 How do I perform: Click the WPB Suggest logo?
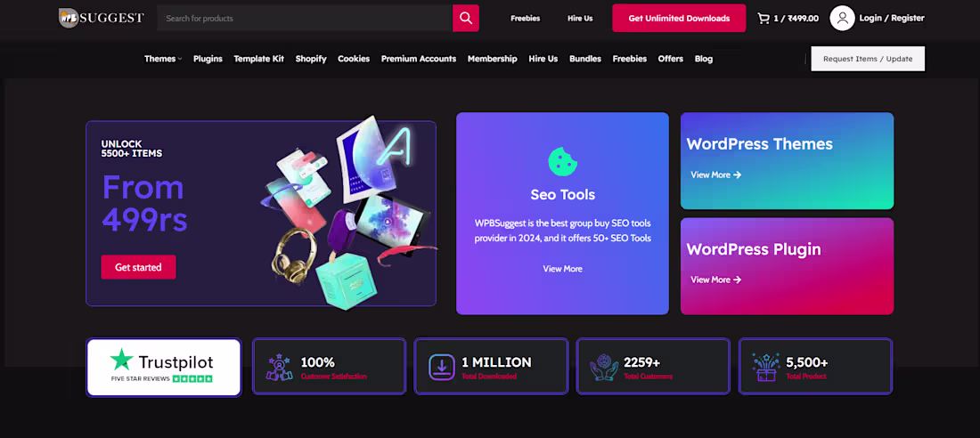click(x=102, y=18)
